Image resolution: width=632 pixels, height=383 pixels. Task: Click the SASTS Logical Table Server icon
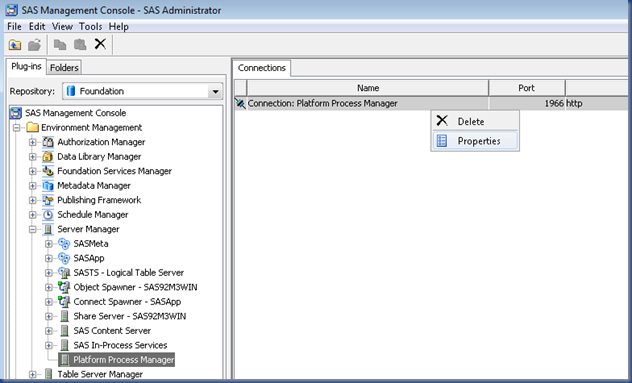tap(64, 273)
